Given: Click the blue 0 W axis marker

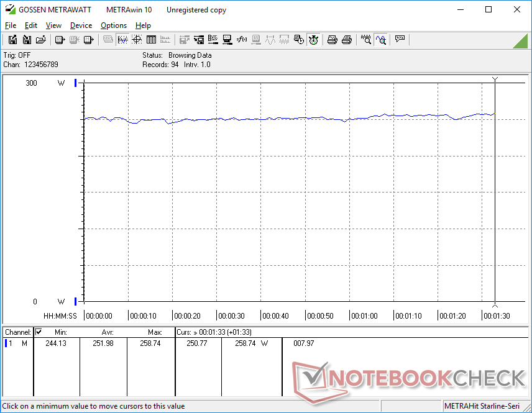Looking at the screenshot, I should [x=76, y=301].
